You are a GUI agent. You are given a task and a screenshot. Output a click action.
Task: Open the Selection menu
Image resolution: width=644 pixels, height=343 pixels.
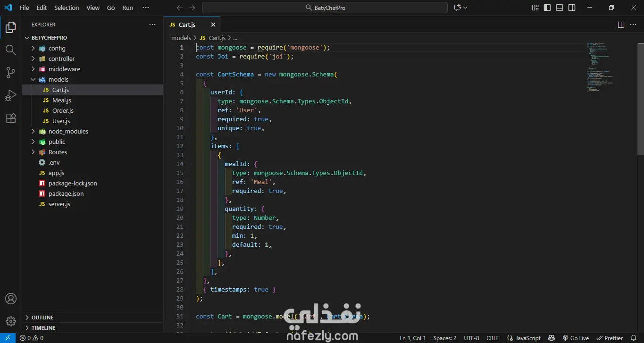pyautogui.click(x=67, y=8)
